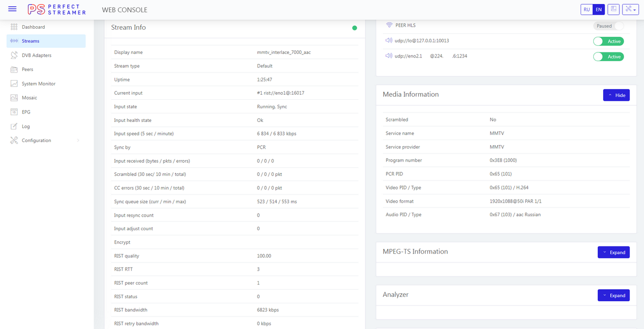644x329 pixels.
Task: Click the Input state value Running, Sync
Action: pos(272,107)
